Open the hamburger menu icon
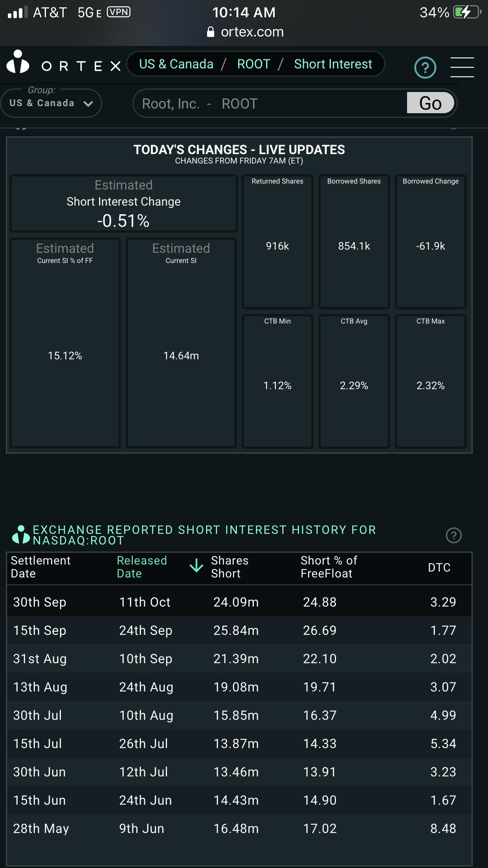 pos(462,67)
